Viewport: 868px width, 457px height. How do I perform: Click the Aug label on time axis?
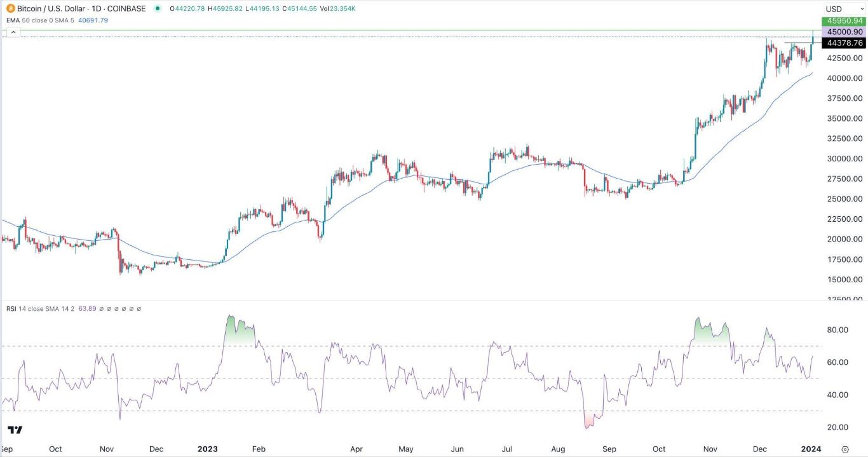click(x=558, y=449)
